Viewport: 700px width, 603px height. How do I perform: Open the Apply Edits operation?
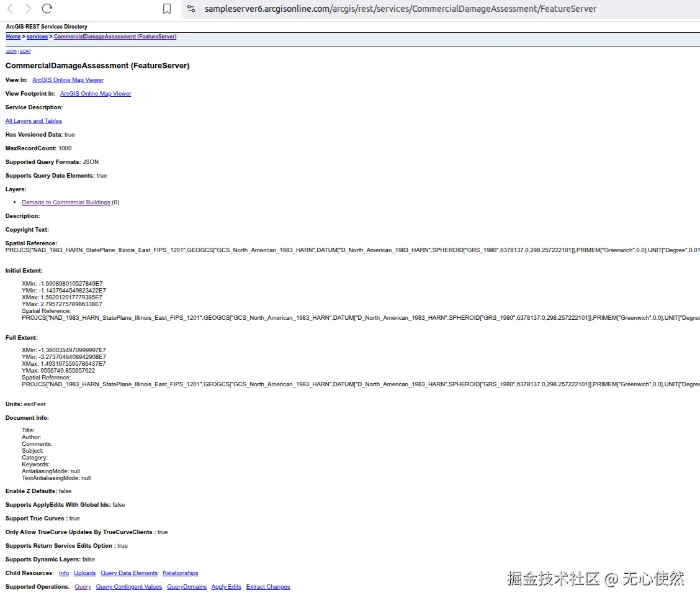[x=227, y=587]
